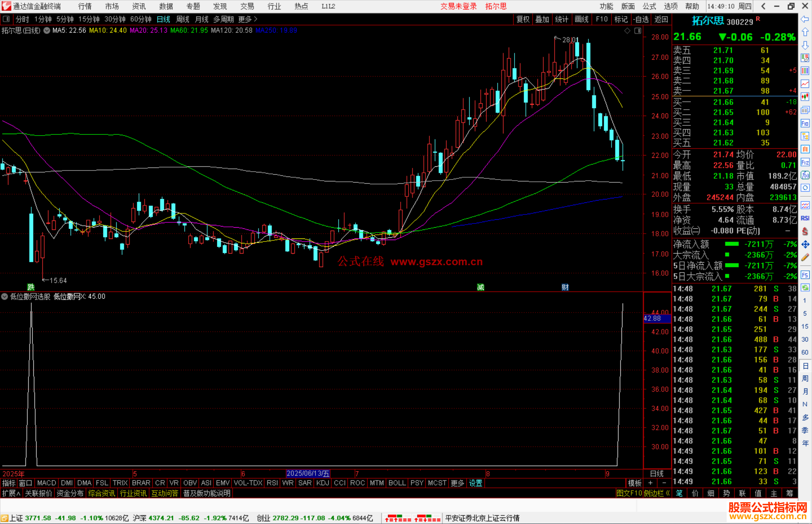812x524 pixels.
Task: Click the 复权 button
Action: (523, 19)
